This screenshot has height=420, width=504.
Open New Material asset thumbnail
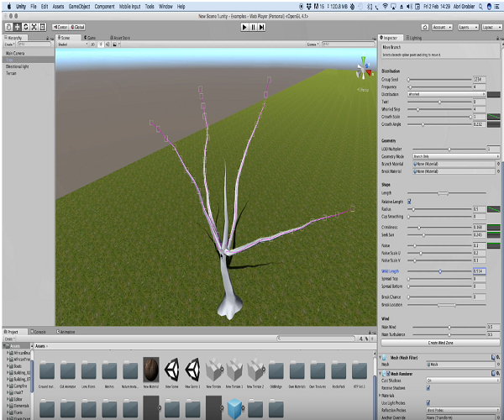tap(150, 370)
